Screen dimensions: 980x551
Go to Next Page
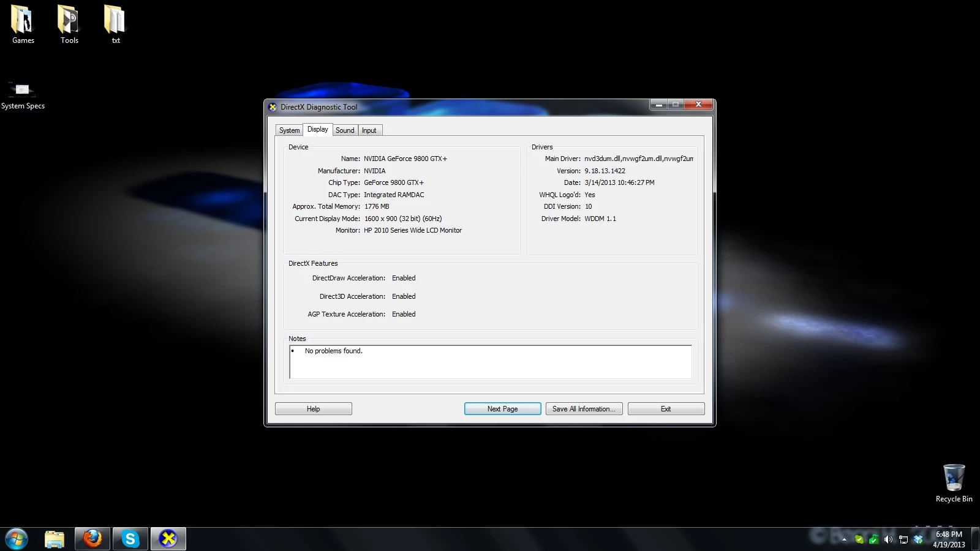[x=502, y=409]
